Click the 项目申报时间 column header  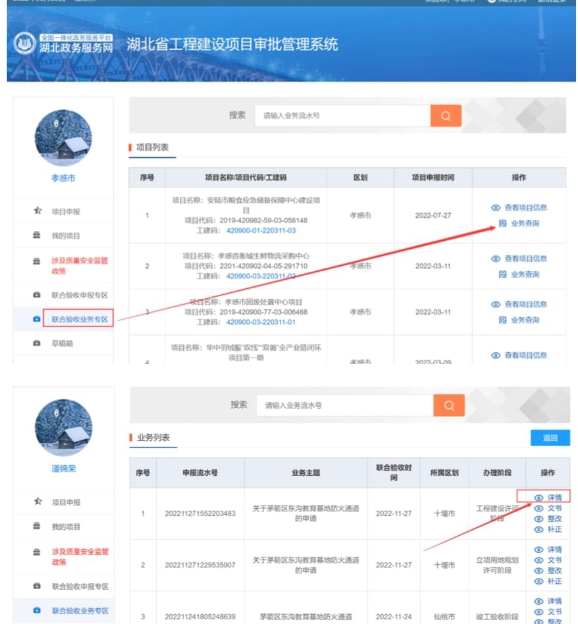pyautogui.click(x=433, y=177)
